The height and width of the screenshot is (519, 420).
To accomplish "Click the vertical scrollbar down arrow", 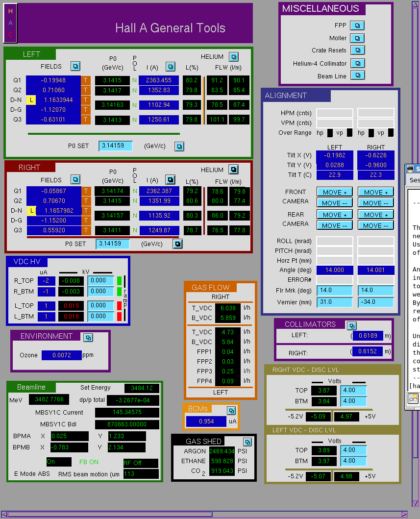I will click(x=416, y=503).
